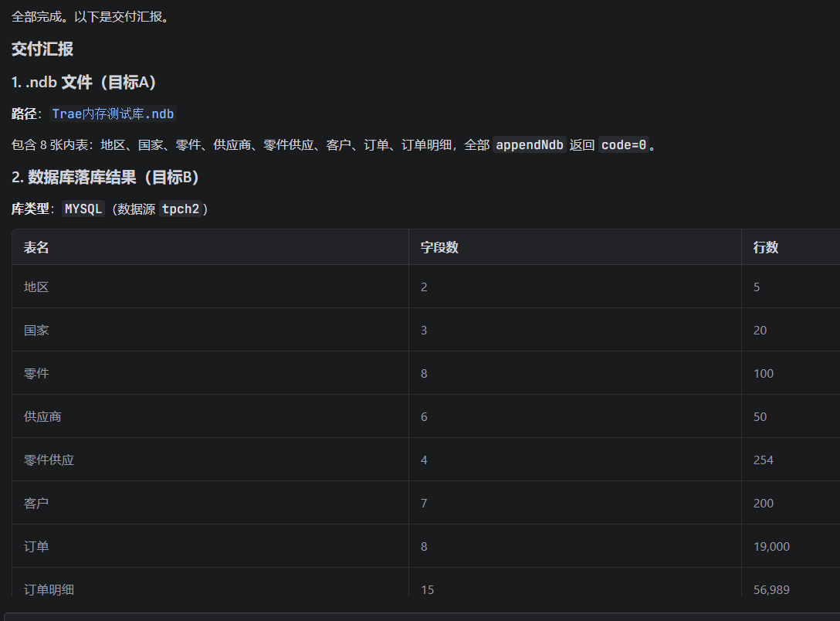Select the 零件供应 table row name

[x=49, y=460]
